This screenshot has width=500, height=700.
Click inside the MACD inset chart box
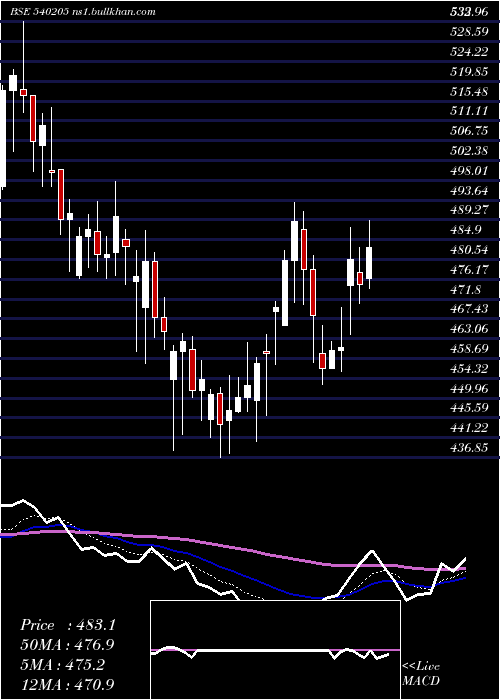point(275,650)
